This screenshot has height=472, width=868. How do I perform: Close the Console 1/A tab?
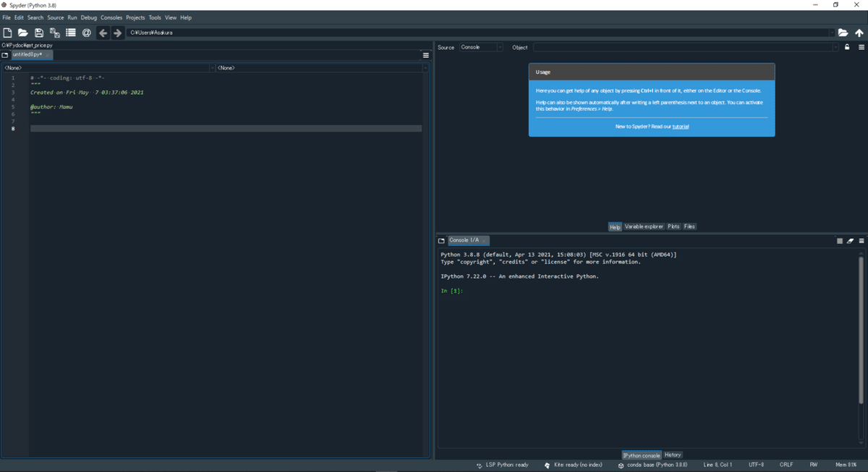(485, 240)
